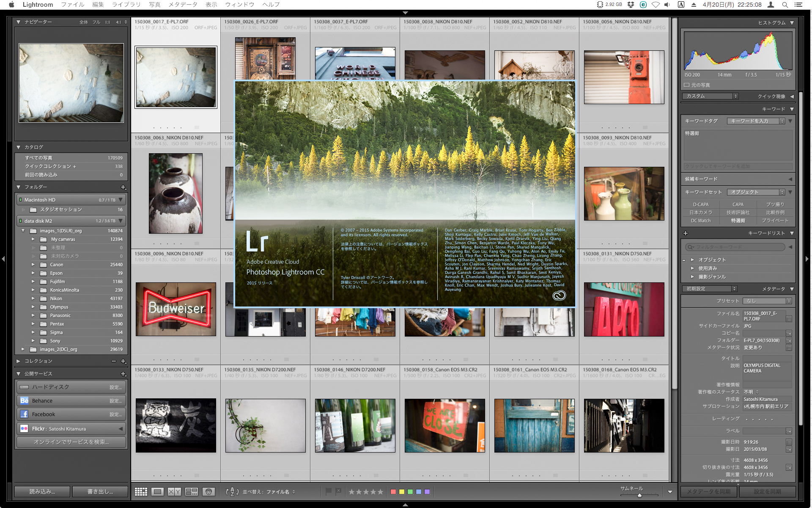812x508 pixels.
Task: Open Survey view icon
Action: pos(192,491)
